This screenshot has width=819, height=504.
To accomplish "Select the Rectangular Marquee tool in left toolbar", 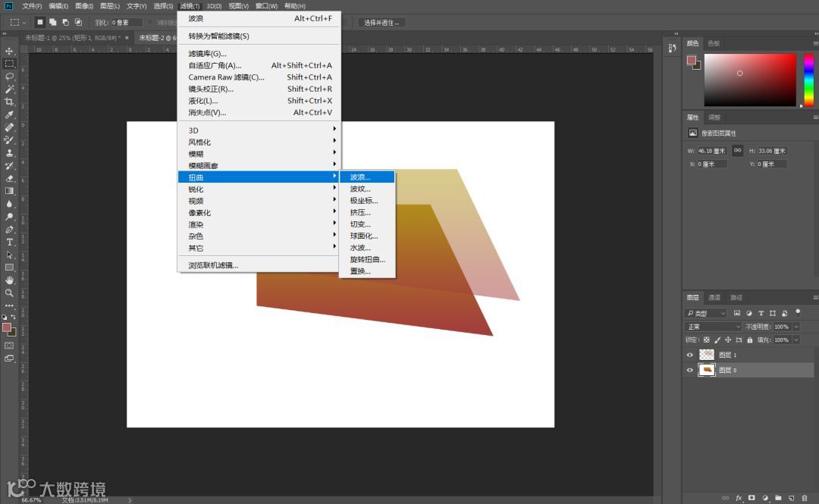I will 9,63.
